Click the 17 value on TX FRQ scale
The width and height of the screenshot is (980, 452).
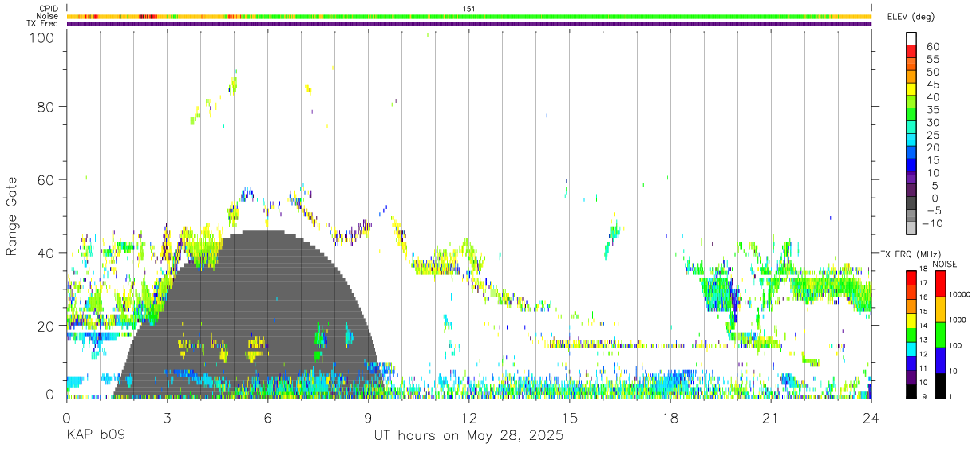[922, 282]
